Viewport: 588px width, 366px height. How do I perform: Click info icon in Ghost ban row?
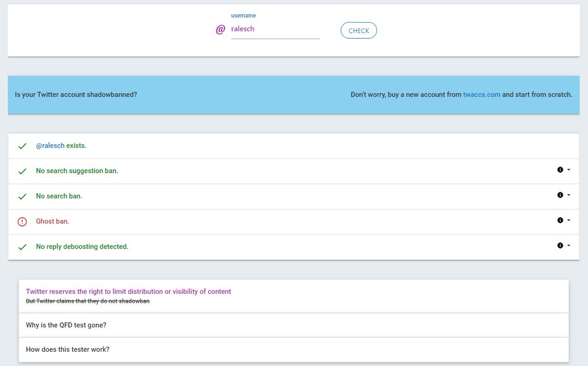(560, 220)
